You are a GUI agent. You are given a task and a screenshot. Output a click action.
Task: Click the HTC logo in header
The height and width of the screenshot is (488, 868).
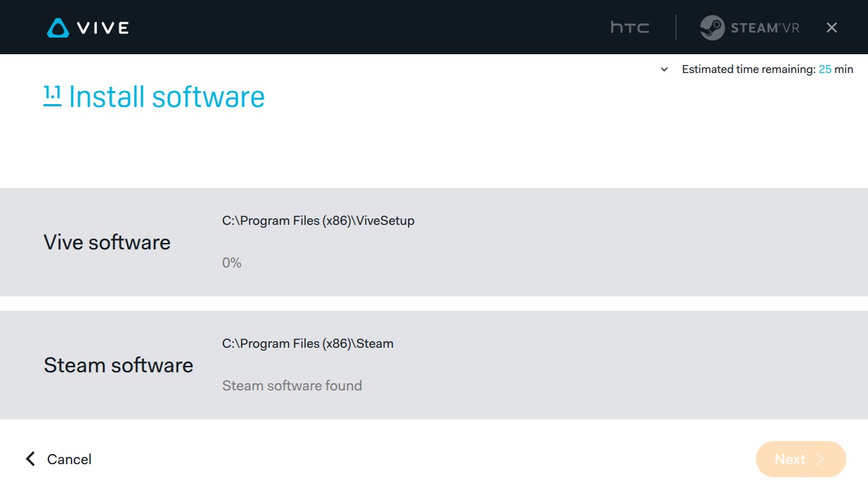coord(629,27)
